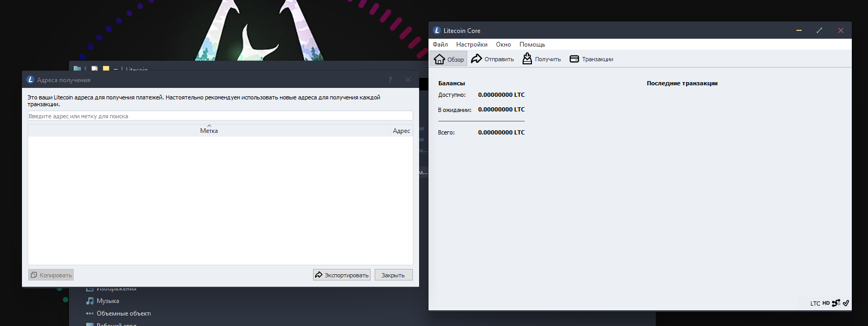
Task: Open the Транзакции transactions tab
Action: click(x=592, y=59)
